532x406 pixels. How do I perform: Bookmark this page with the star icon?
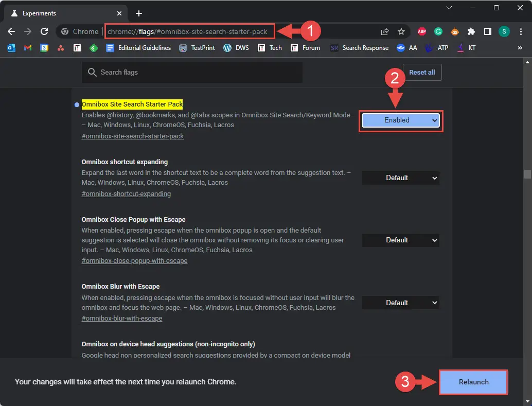[x=401, y=31]
